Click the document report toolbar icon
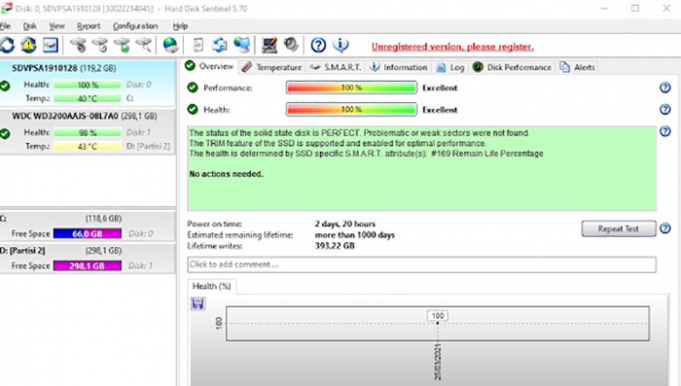Viewport: 681px width, 386px height. pos(198,45)
